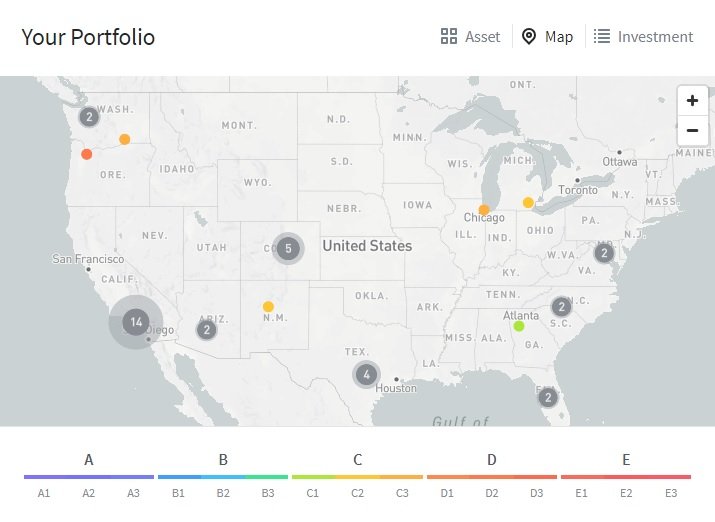Open the Washington state cluster of 2
The width and height of the screenshot is (715, 522).
[x=89, y=117]
